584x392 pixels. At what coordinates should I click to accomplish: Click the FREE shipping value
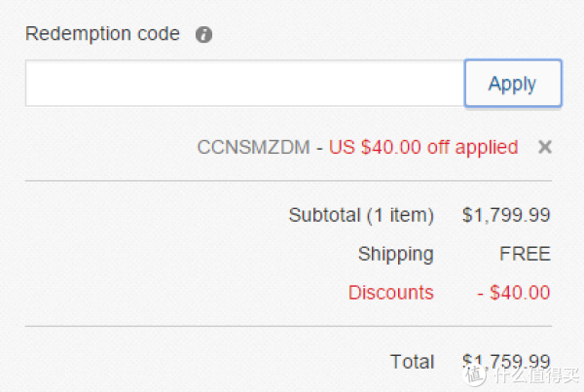tap(525, 254)
